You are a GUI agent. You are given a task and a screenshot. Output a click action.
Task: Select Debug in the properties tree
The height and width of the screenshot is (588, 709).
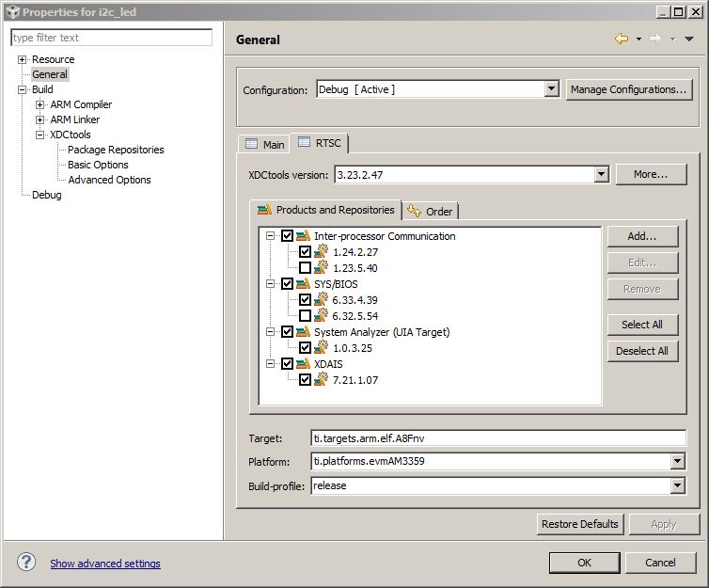[47, 195]
